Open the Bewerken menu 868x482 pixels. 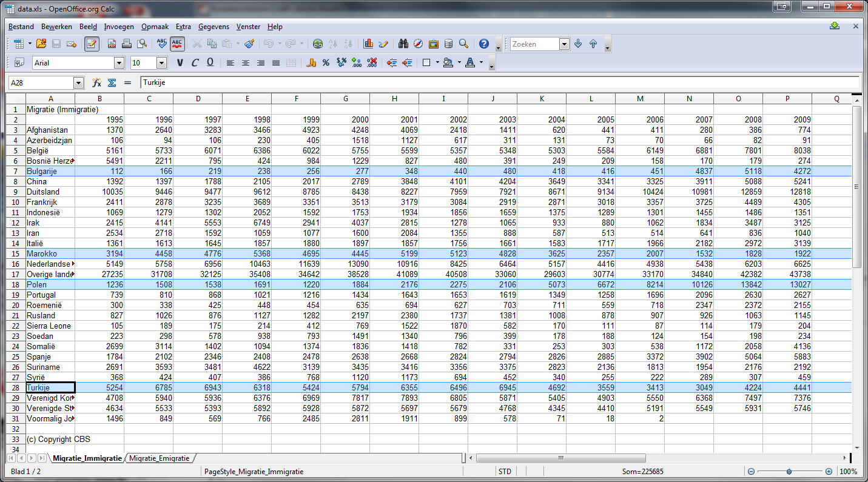tap(56, 27)
